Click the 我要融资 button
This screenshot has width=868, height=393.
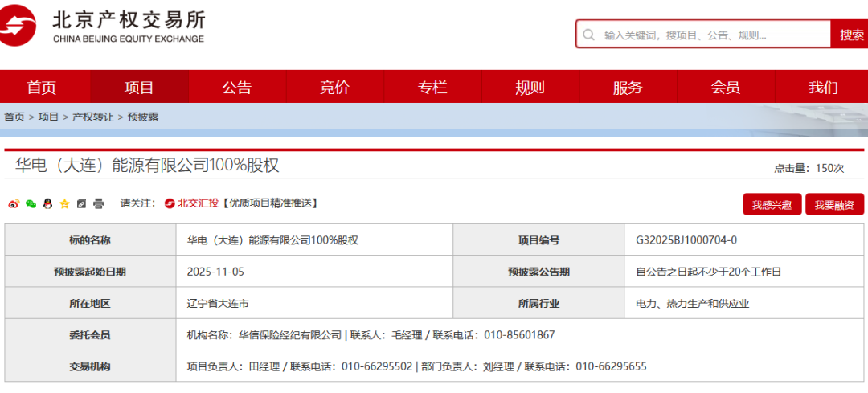(x=834, y=205)
